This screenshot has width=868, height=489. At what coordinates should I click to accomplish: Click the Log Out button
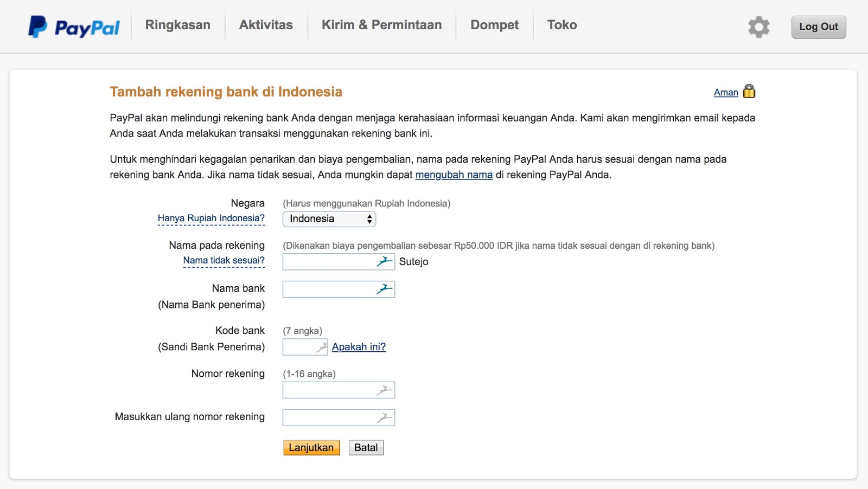(819, 26)
